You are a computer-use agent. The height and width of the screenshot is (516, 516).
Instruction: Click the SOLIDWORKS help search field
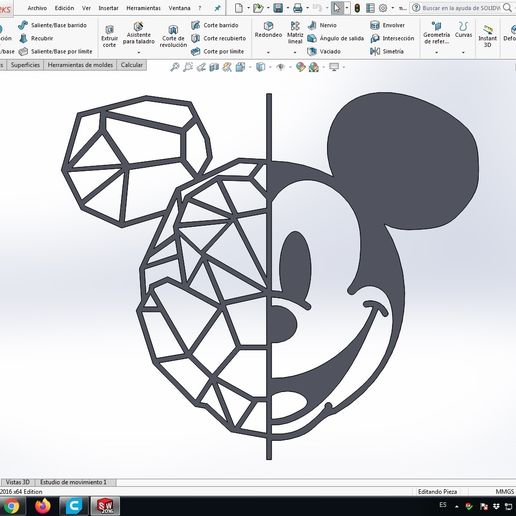tap(461, 8)
